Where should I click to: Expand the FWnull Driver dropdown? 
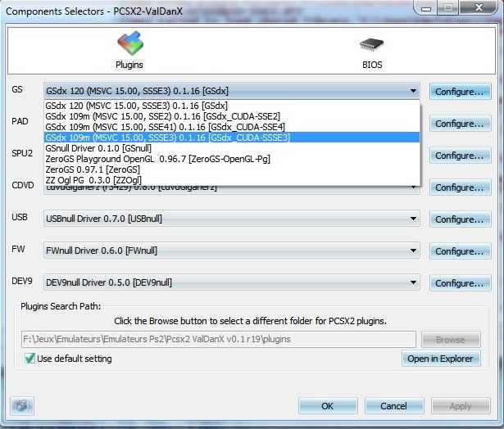click(x=232, y=251)
